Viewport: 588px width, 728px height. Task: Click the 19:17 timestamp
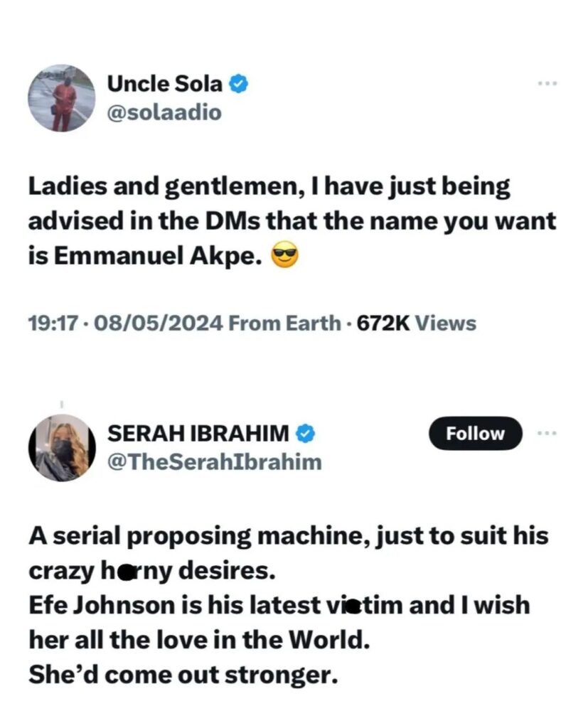tap(52, 323)
